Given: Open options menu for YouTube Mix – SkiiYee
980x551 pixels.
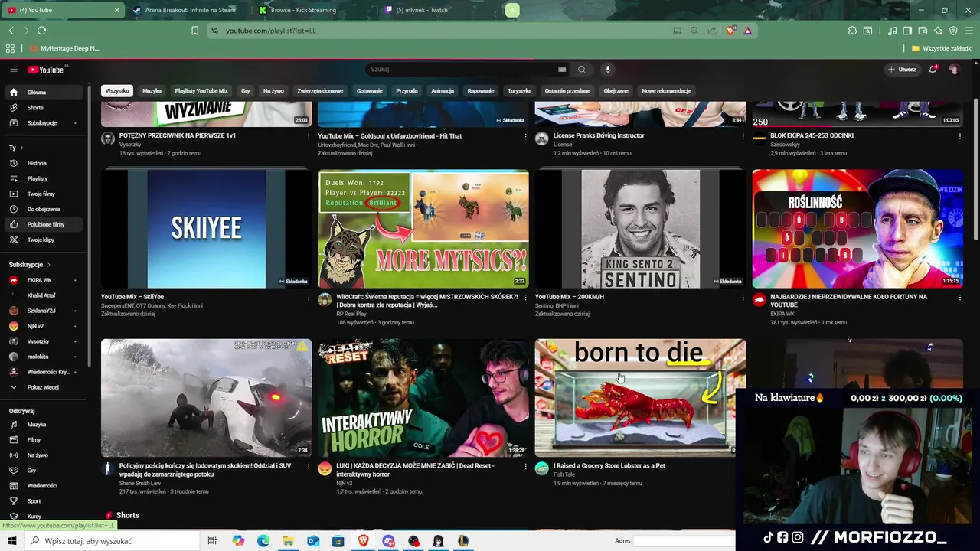Looking at the screenshot, I should (x=309, y=298).
